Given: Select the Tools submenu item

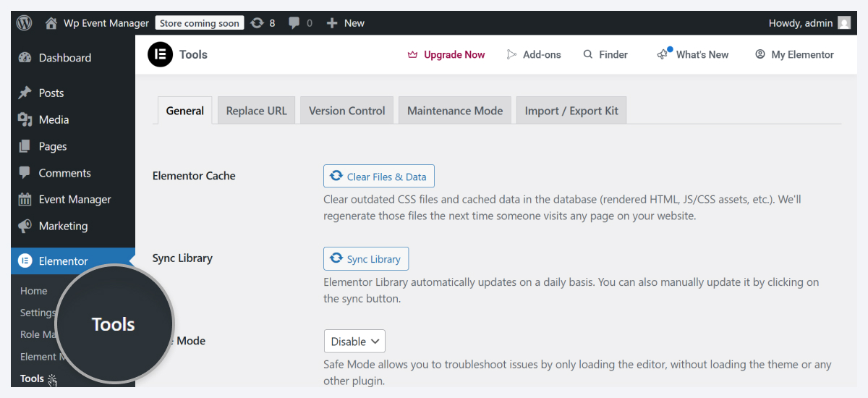Looking at the screenshot, I should [32, 378].
